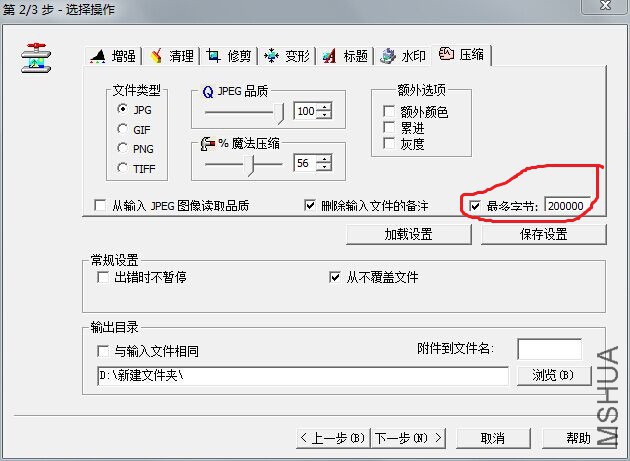Click the 加载设置 button
This screenshot has height=461, width=630.
[x=409, y=234]
